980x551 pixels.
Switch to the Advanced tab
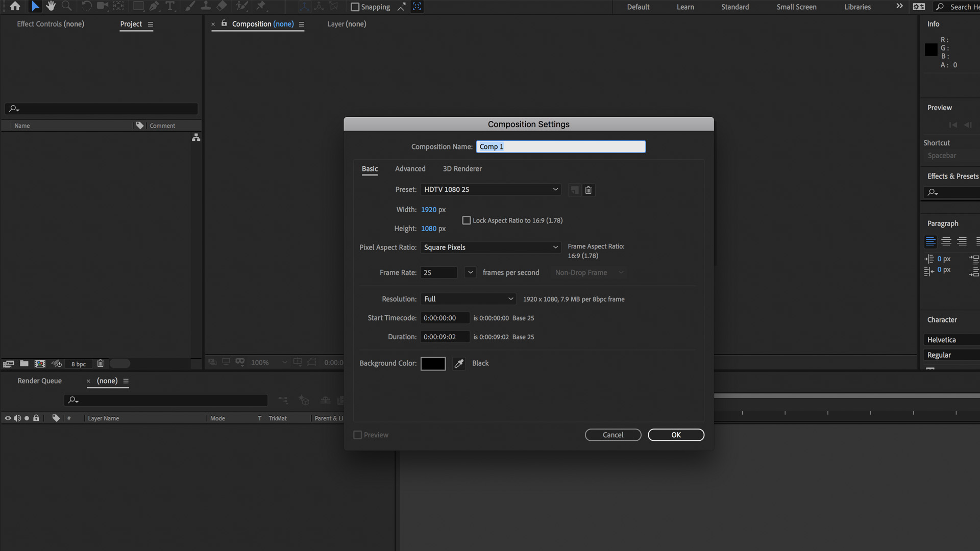click(410, 168)
